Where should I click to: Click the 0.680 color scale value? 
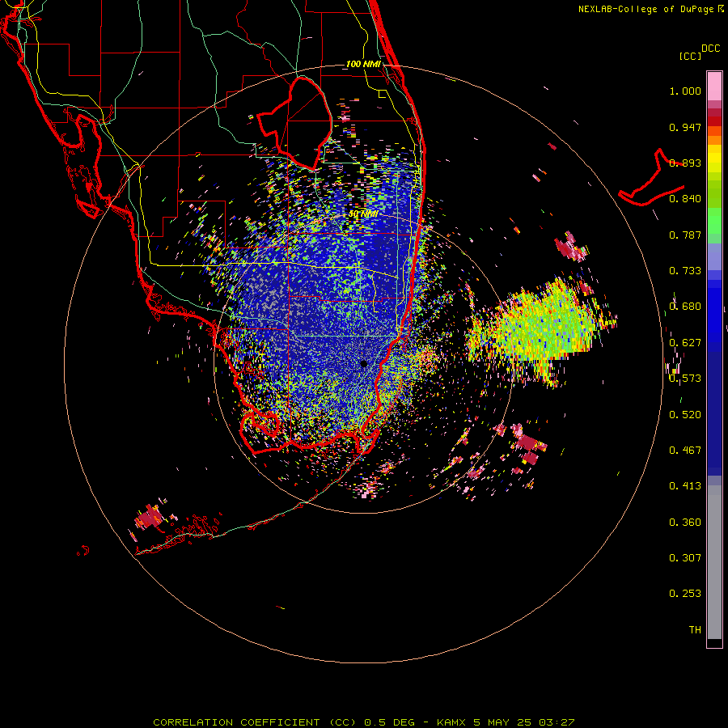click(685, 307)
